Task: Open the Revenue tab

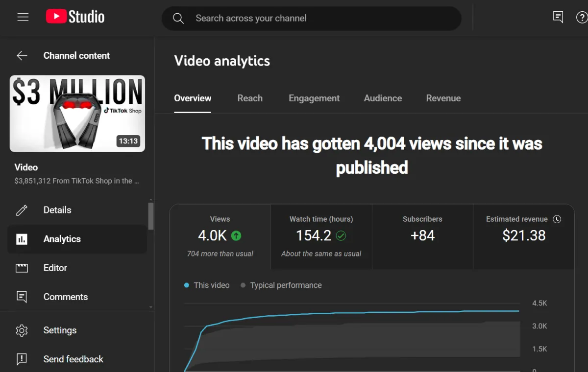Action: pyautogui.click(x=443, y=98)
